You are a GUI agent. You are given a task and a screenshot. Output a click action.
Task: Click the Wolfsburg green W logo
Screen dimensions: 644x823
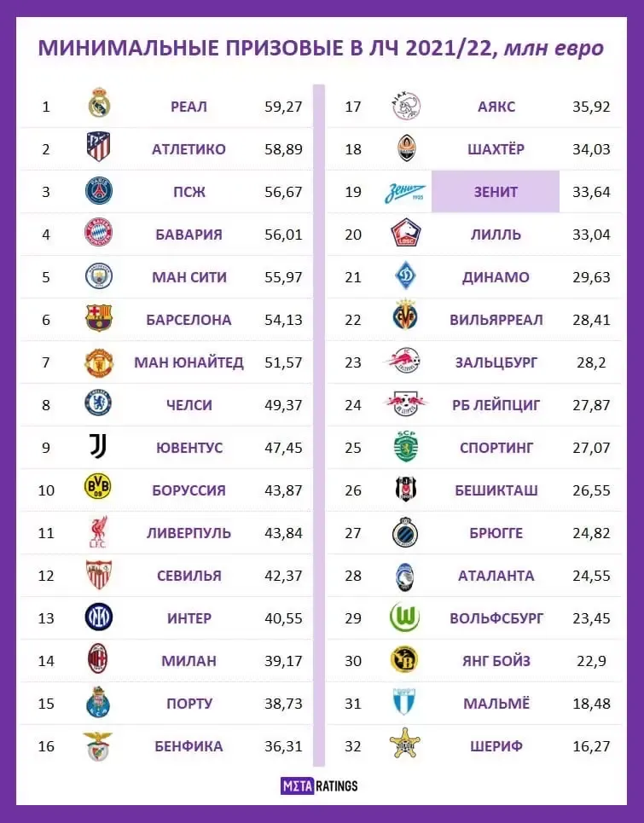[x=405, y=617]
